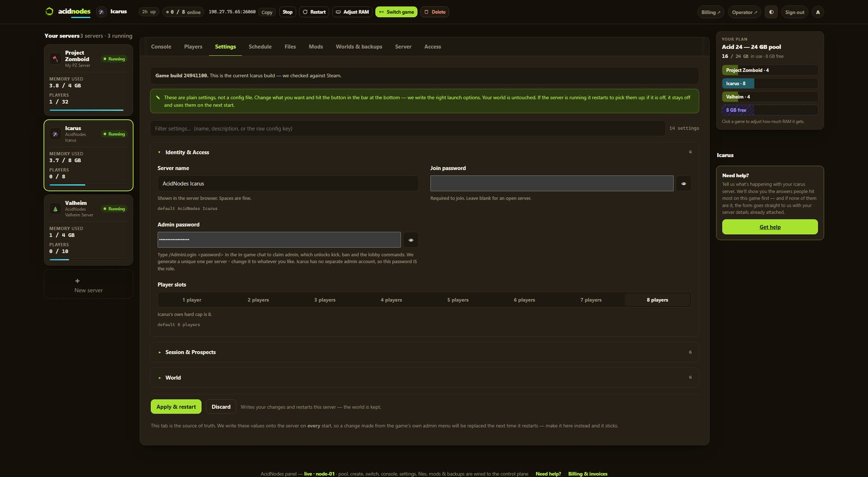Viewport: 868px width, 477px height.
Task: Open the account avatar 'A'
Action: tap(818, 12)
